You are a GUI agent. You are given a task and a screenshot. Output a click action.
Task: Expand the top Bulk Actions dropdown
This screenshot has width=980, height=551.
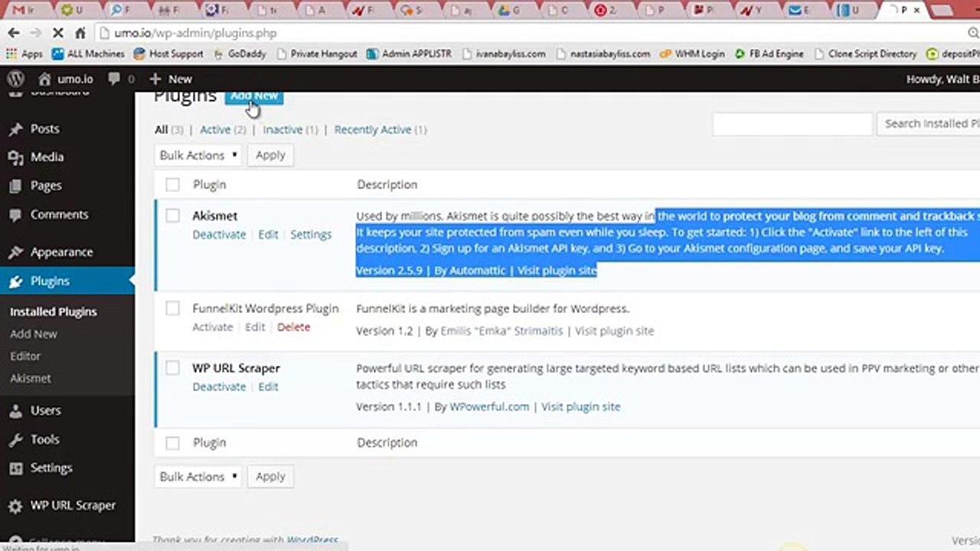click(198, 155)
